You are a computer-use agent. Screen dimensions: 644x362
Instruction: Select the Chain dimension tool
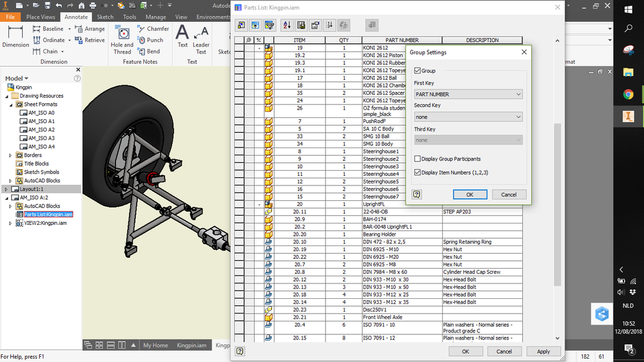pos(45,52)
